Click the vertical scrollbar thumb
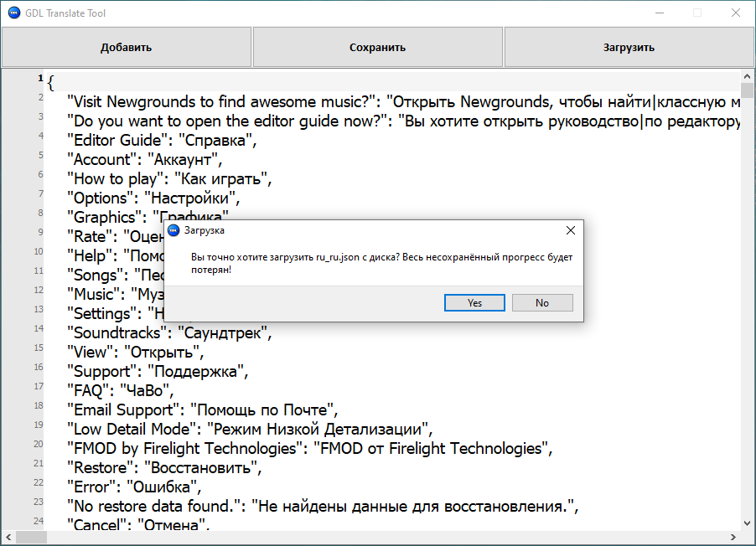This screenshot has height=546, width=756. (x=748, y=91)
